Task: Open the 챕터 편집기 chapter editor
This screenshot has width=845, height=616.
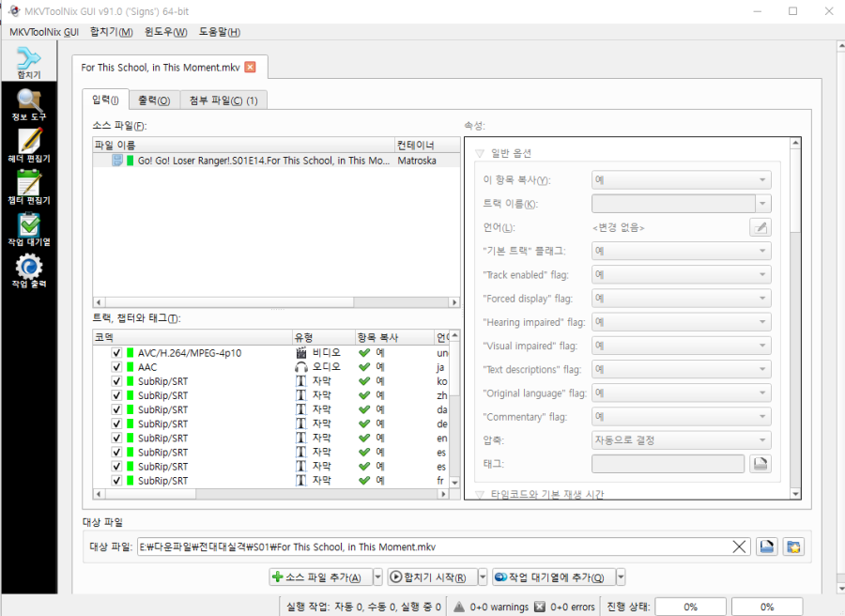Action: pyautogui.click(x=29, y=187)
